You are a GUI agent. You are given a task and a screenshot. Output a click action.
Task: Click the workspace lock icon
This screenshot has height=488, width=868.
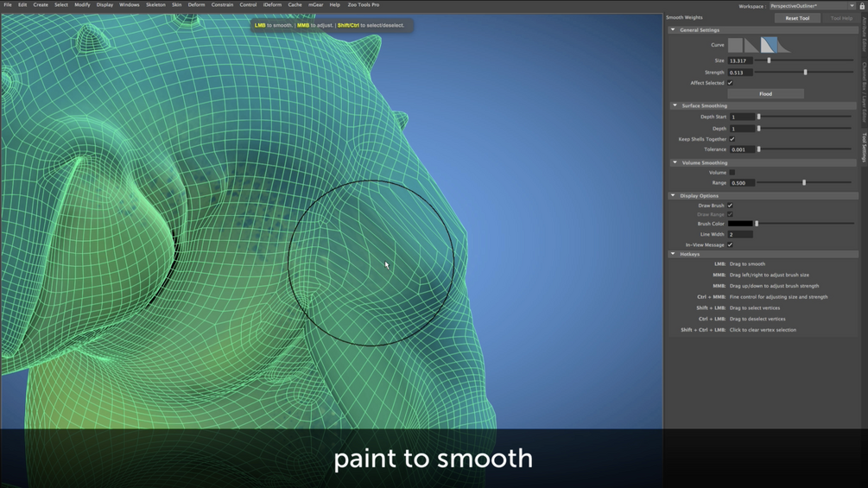point(863,5)
